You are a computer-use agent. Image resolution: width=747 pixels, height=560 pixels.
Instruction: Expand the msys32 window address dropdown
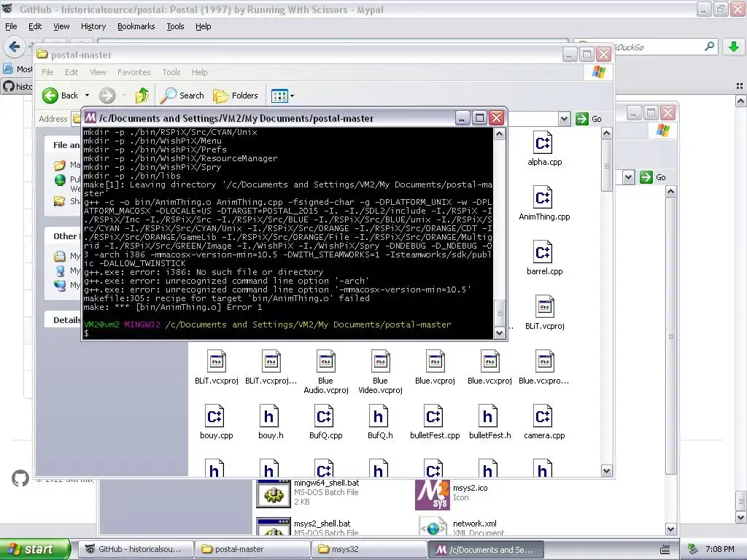(x=628, y=177)
